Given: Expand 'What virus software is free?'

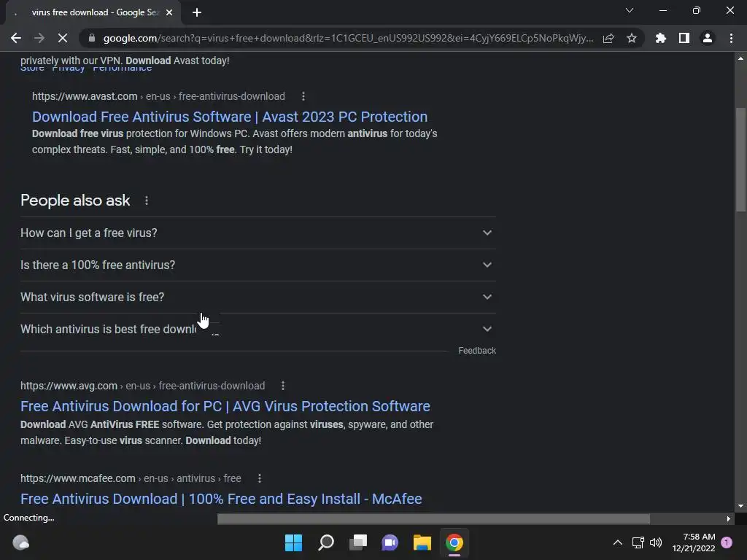Looking at the screenshot, I should pos(258,297).
